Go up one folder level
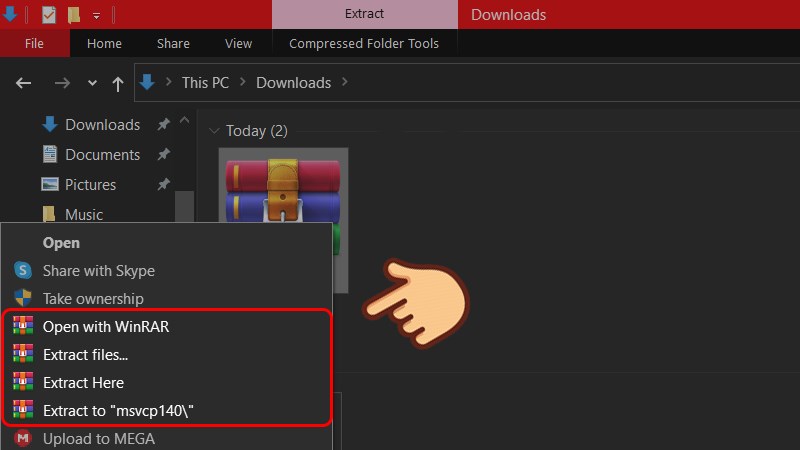 (117, 84)
